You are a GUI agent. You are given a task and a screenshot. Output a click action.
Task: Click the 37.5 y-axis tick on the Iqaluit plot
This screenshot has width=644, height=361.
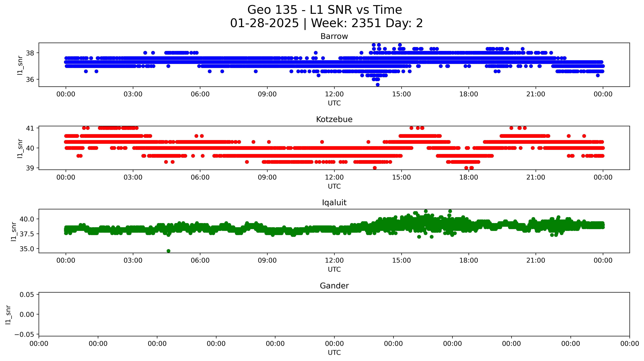pos(27,234)
